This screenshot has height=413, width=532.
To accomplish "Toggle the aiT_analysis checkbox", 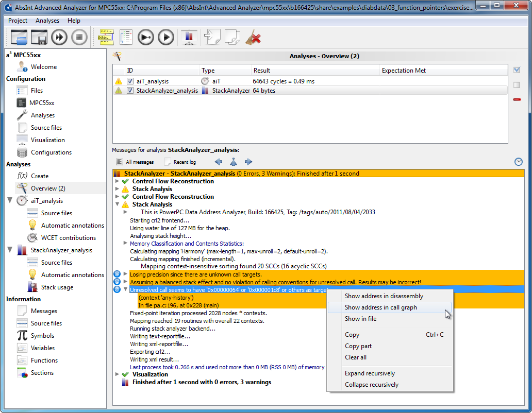I will (130, 81).
